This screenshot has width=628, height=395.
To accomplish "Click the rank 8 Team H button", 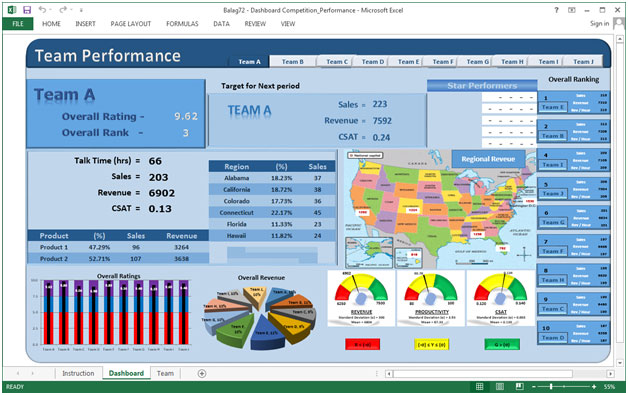I will point(553,280).
